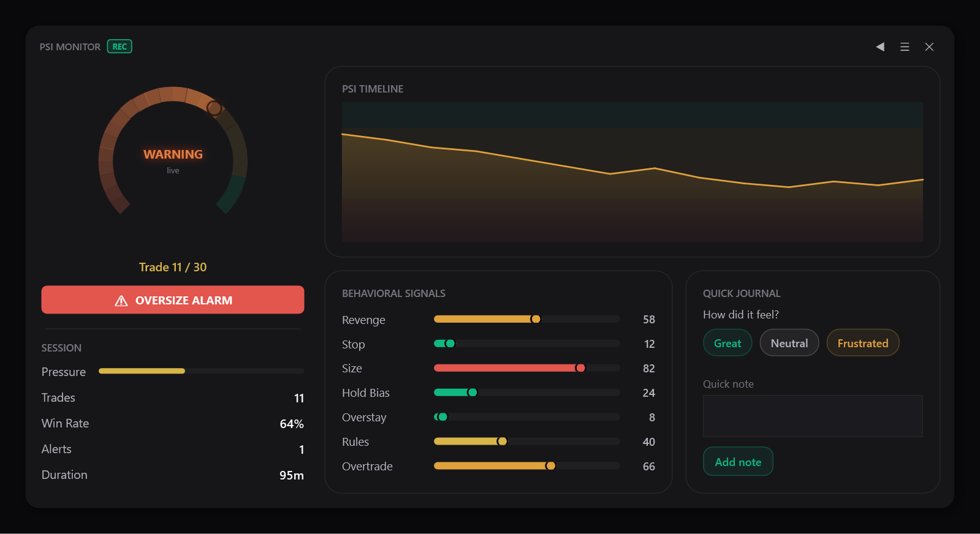980x534 pixels.
Task: Select the Neutral mood chip
Action: pos(789,343)
